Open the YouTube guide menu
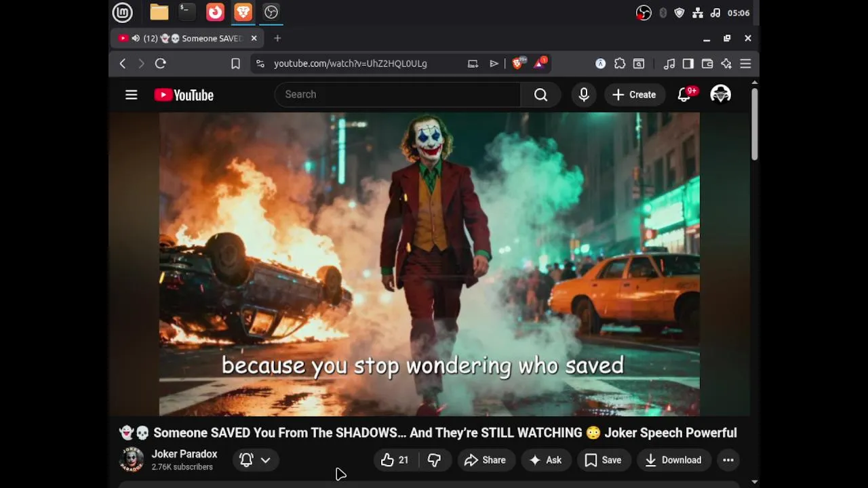Viewport: 868px width, 488px height. [x=132, y=95]
